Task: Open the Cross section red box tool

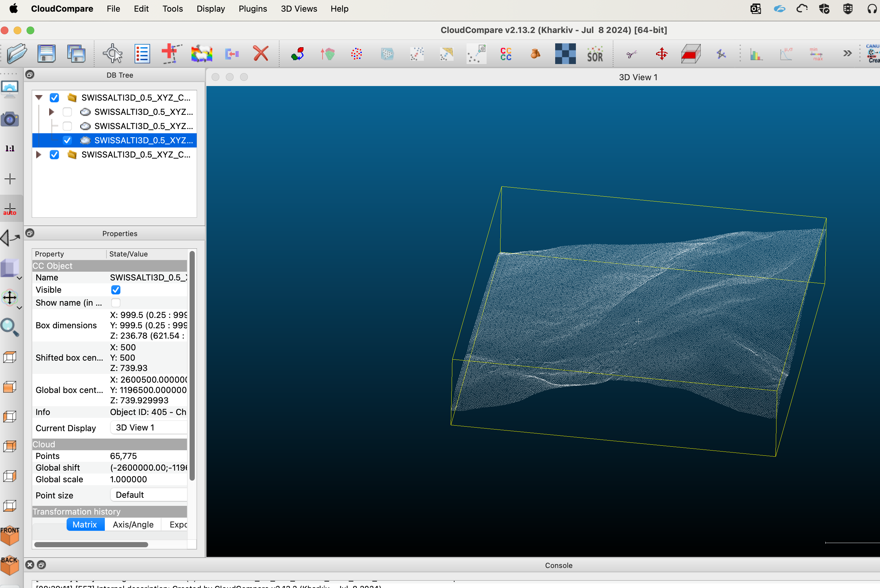Action: (x=691, y=54)
